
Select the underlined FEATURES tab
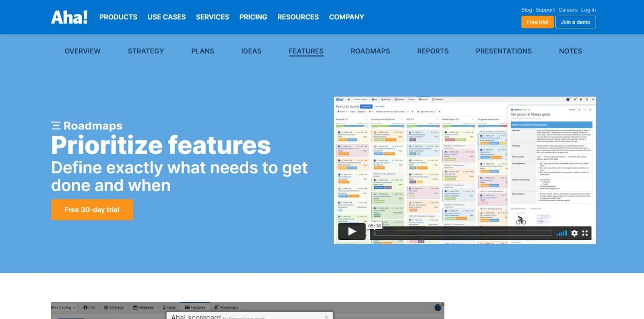click(306, 51)
